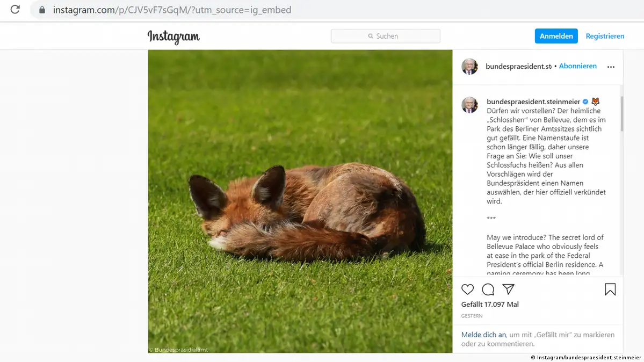Image resolution: width=644 pixels, height=362 pixels.
Task: Click the avatar beside the caption
Action: [x=469, y=105]
